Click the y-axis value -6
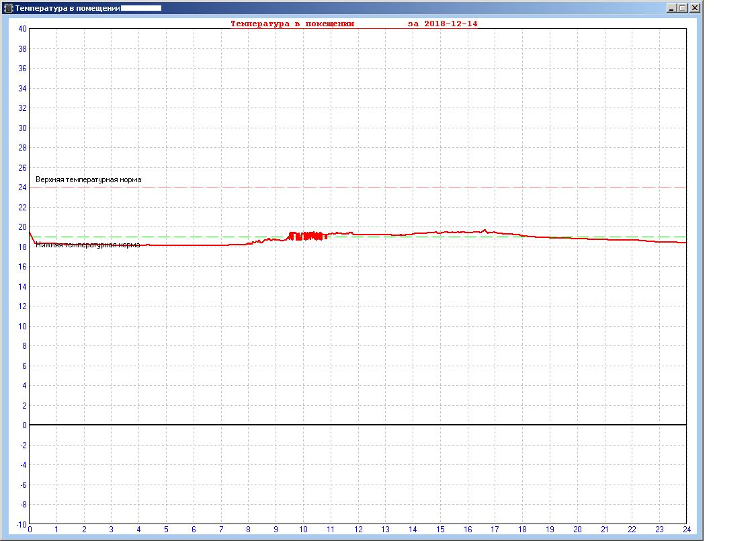 [24, 485]
